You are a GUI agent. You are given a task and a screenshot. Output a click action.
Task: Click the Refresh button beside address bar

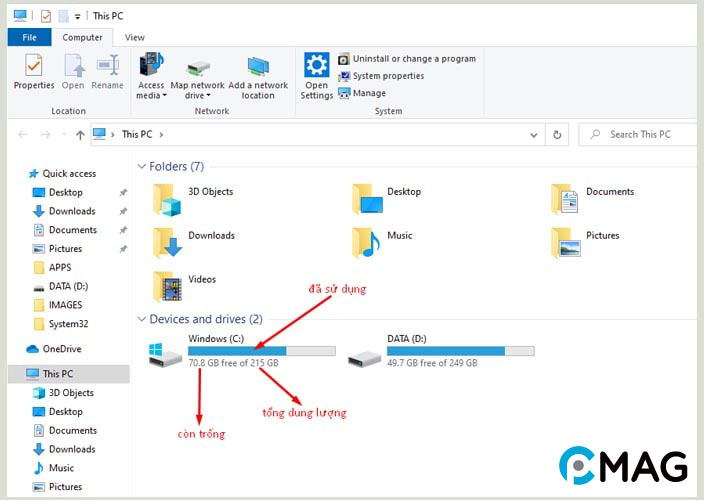(x=557, y=135)
